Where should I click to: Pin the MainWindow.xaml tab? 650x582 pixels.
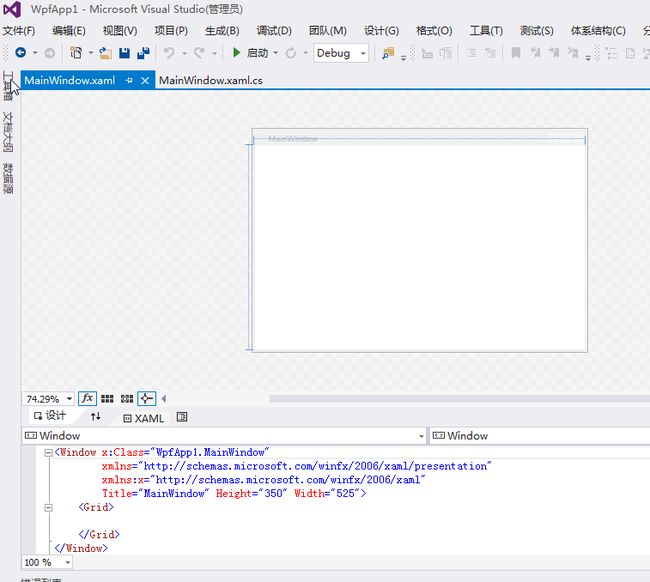[129, 80]
